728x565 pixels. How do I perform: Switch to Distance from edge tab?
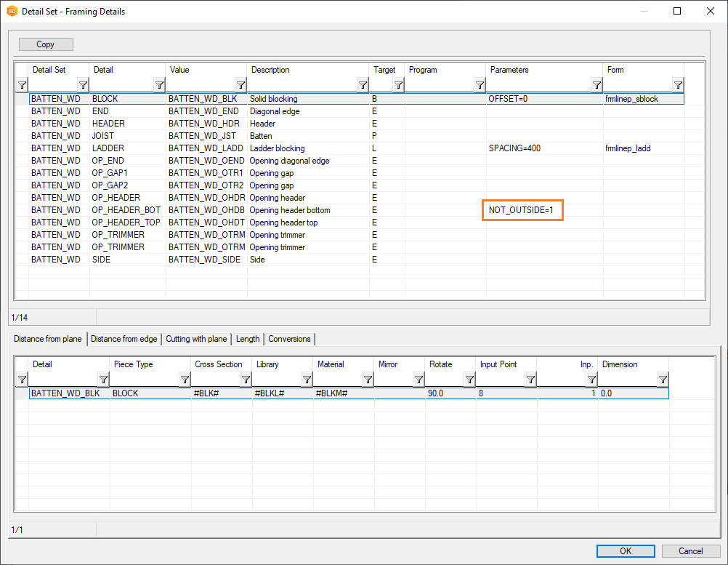(124, 339)
